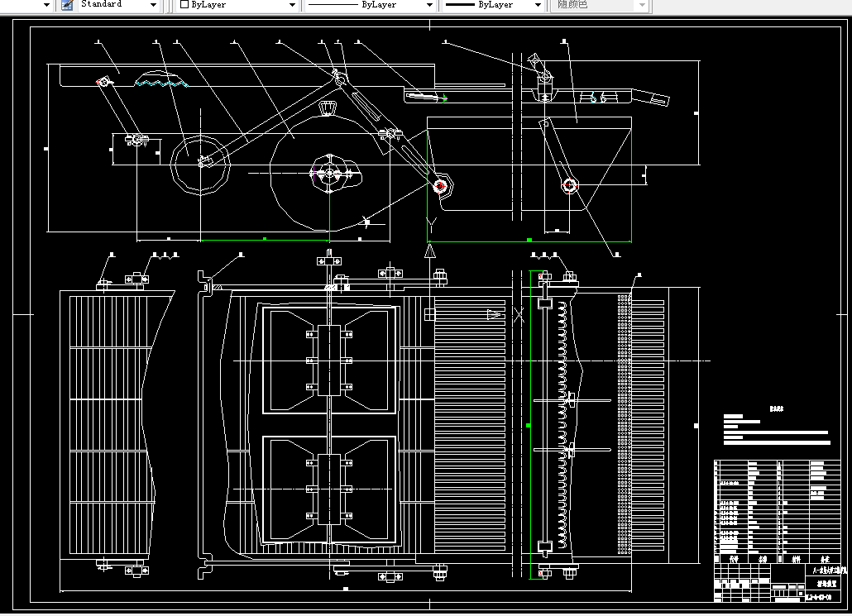Open the Standard style dropdown
Screen dimensions: 852x616
[x=153, y=5]
